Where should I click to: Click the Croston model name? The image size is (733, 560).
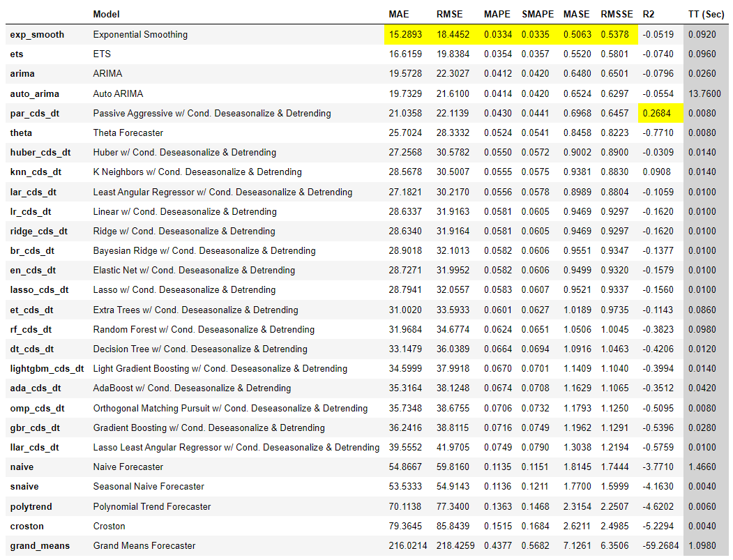(109, 526)
